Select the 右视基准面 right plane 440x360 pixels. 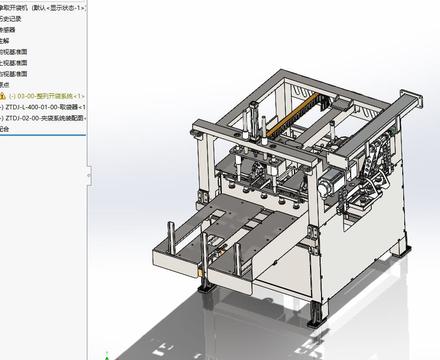[x=13, y=74]
